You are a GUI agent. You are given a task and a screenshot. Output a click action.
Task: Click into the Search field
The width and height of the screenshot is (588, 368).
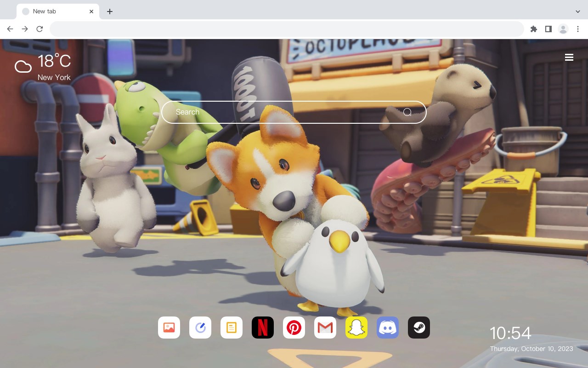click(x=294, y=112)
